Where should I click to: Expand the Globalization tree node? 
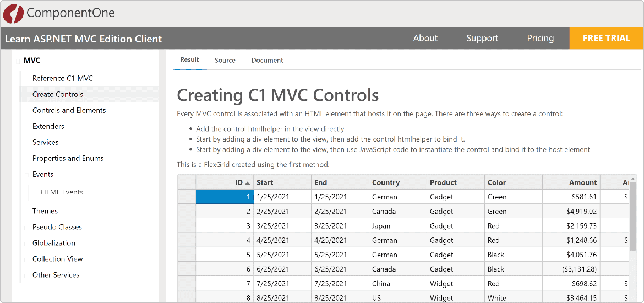[x=26, y=243]
